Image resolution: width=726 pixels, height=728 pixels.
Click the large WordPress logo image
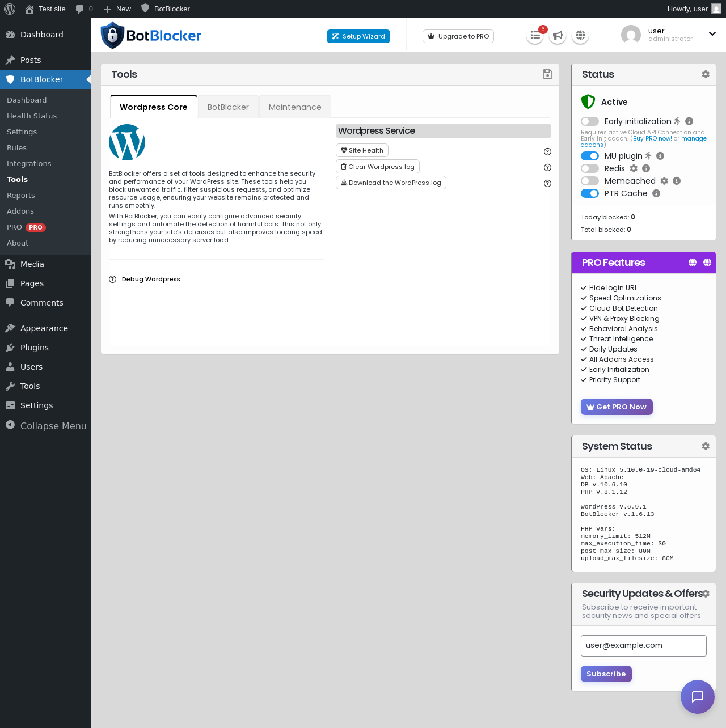click(x=127, y=142)
